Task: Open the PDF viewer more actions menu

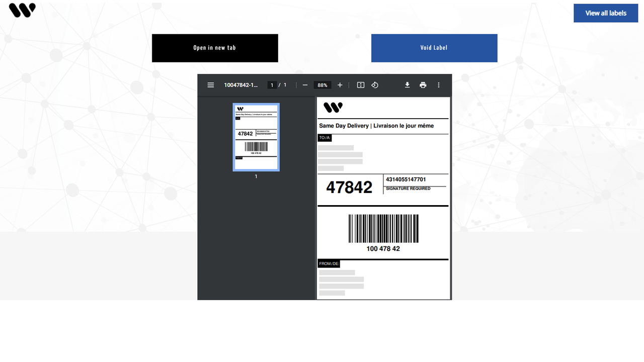Action: tap(439, 85)
